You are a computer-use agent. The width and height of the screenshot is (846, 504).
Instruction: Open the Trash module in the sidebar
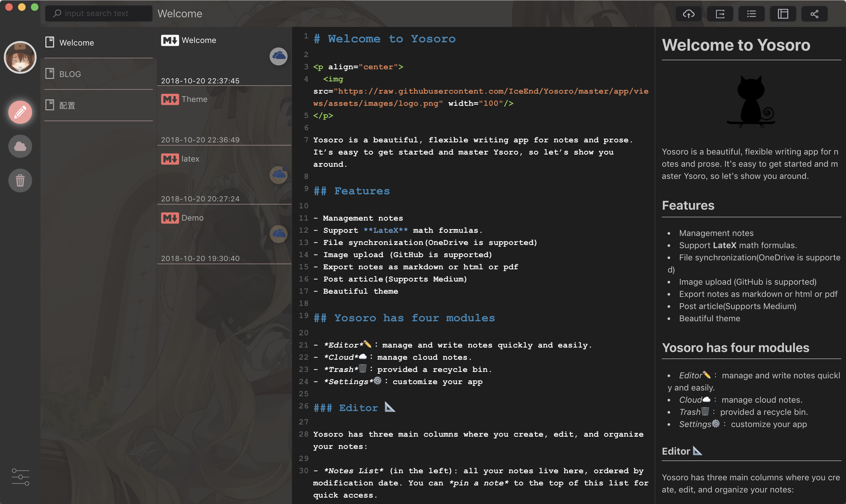(20, 180)
